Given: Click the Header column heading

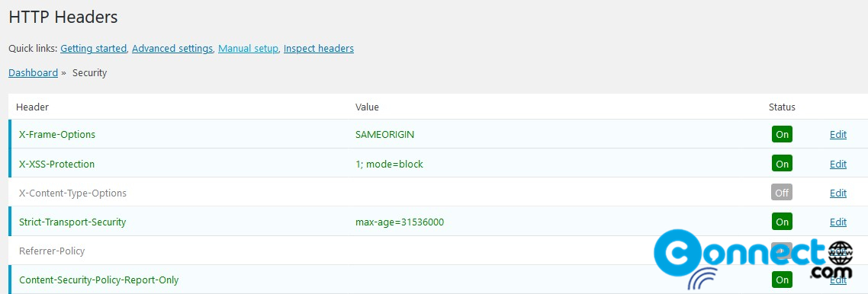Looking at the screenshot, I should coord(32,107).
